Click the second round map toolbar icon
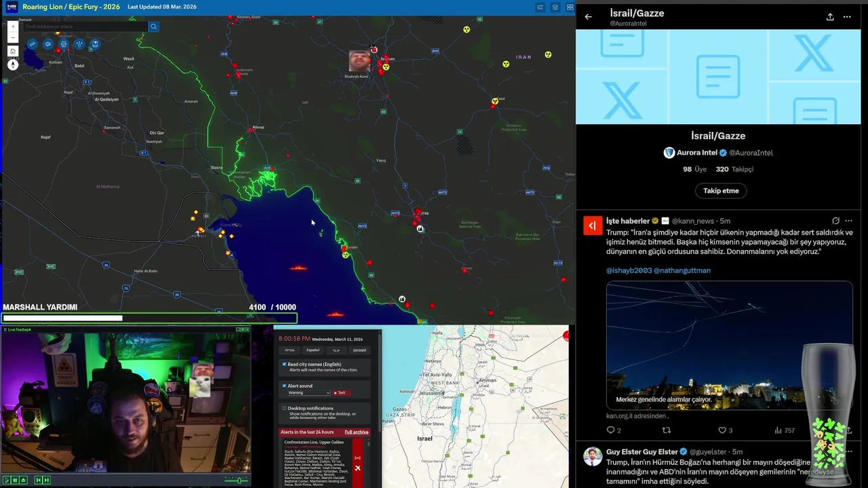This screenshot has width=868, height=488. [x=47, y=44]
